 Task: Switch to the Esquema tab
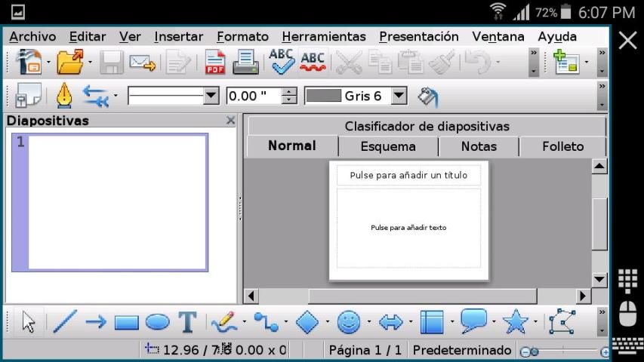tap(388, 146)
